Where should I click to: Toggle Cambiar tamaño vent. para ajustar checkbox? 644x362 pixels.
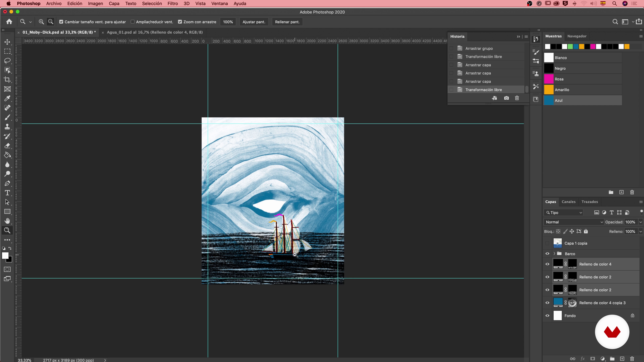(61, 22)
